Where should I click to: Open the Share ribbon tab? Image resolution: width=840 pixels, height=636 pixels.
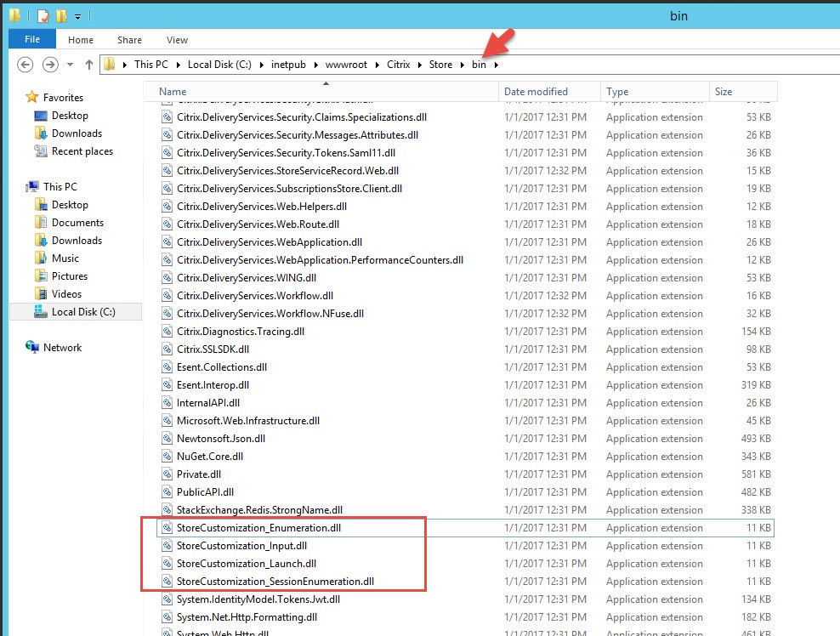tap(130, 40)
